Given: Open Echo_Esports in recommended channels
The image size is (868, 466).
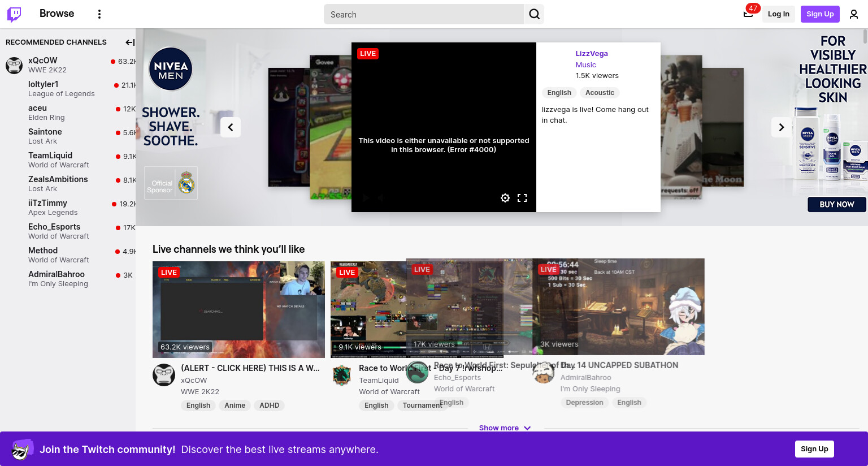Looking at the screenshot, I should tap(68, 231).
